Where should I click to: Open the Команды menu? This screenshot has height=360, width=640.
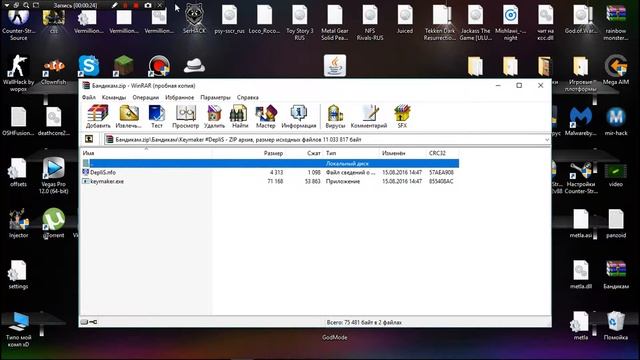(x=114, y=98)
